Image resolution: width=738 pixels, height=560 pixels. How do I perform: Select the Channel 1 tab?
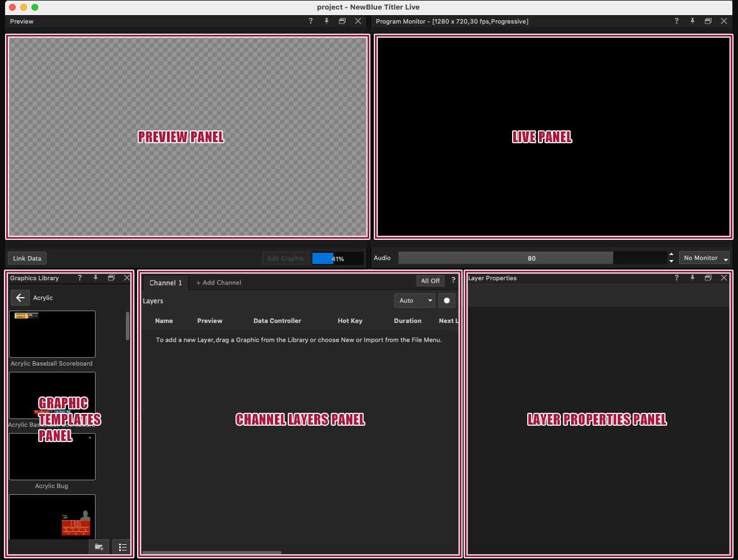[x=166, y=283]
